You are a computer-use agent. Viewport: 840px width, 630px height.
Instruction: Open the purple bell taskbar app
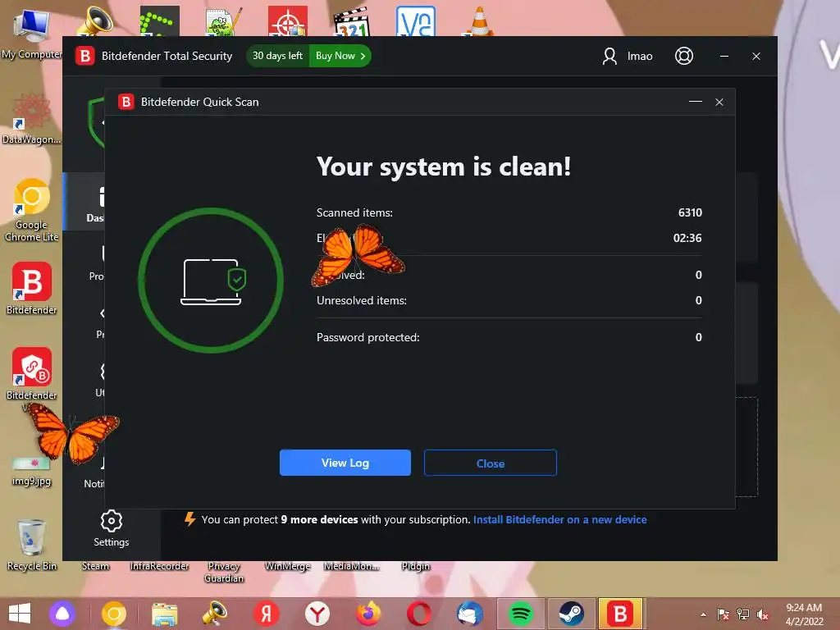coord(62,614)
